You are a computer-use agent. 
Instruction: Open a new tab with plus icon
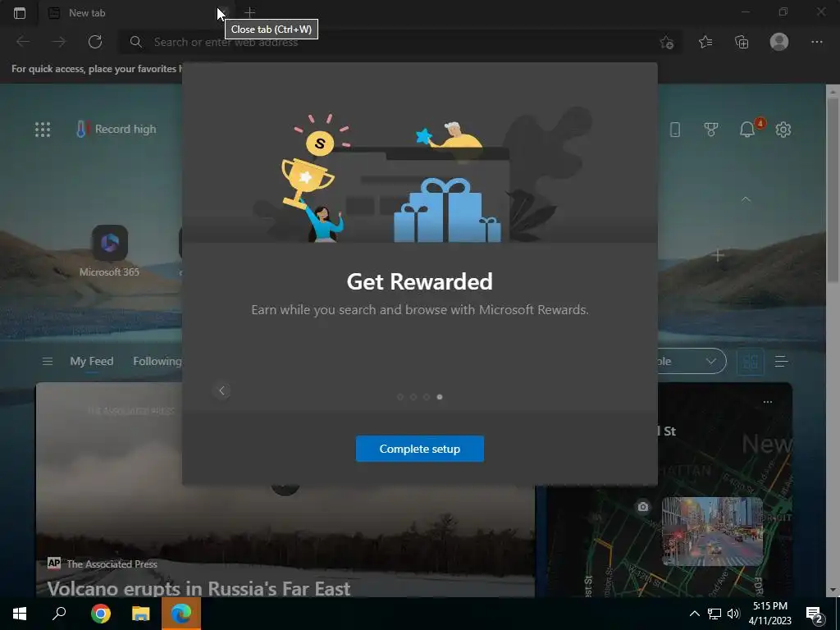pyautogui.click(x=249, y=11)
